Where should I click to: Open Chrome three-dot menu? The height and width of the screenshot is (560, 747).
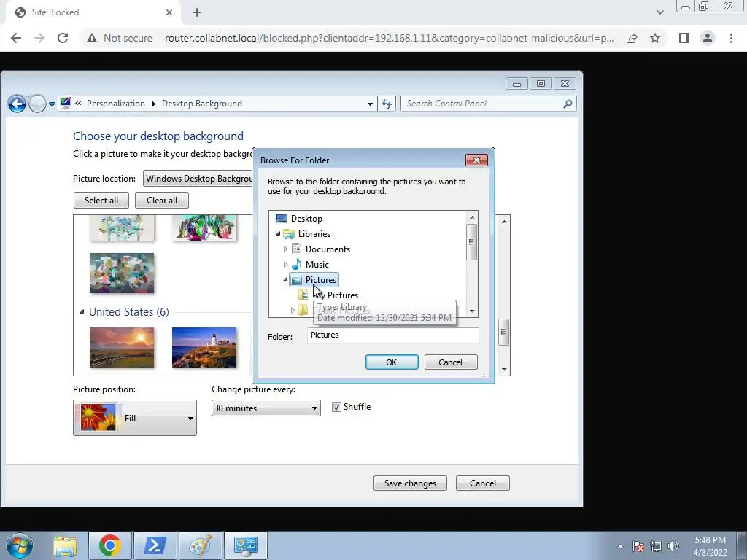(x=731, y=38)
